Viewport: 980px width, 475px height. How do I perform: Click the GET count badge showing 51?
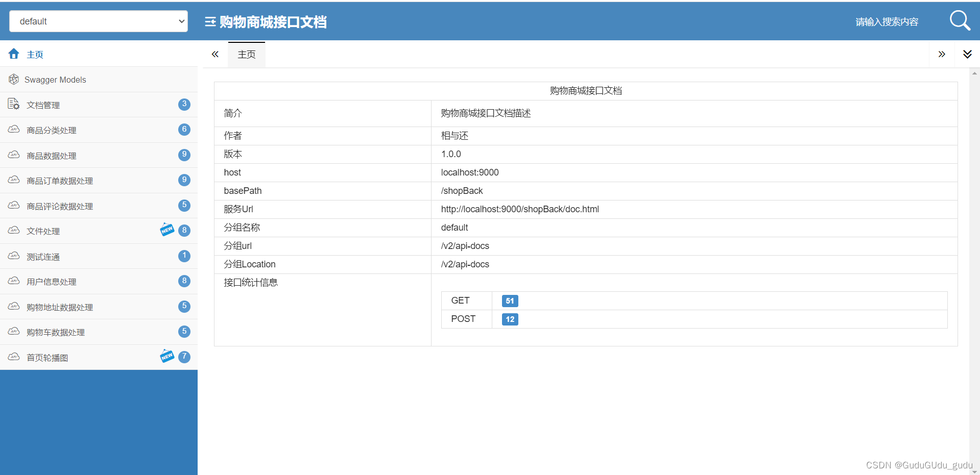click(509, 301)
